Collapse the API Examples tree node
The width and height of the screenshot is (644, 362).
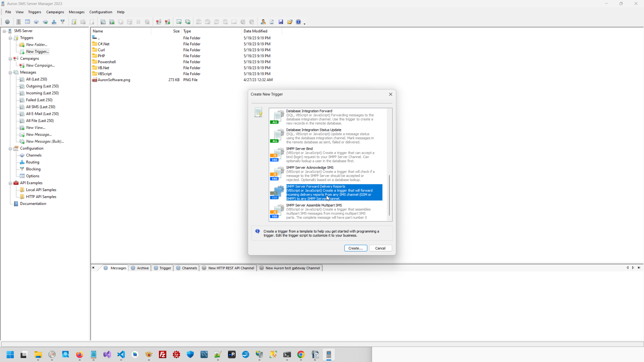[10, 183]
